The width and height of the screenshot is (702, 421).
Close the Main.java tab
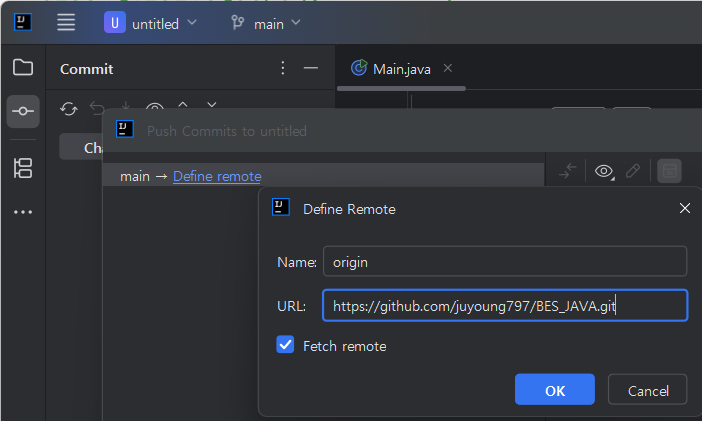click(448, 68)
